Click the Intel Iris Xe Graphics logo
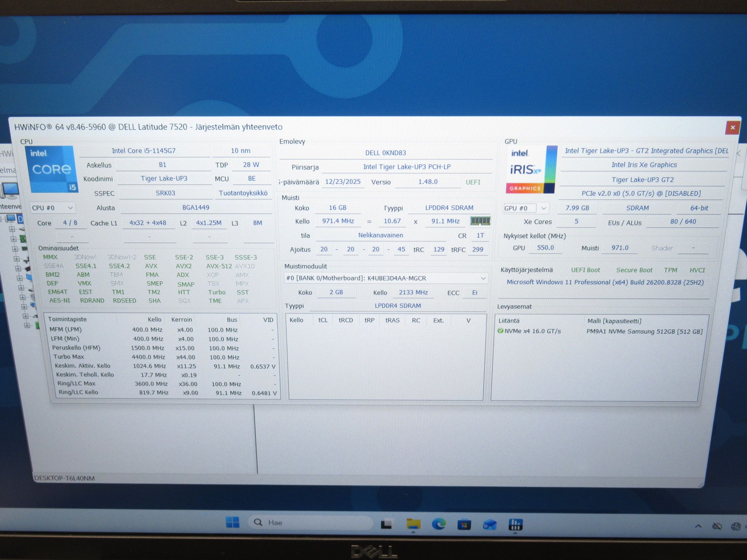This screenshot has width=747, height=560. click(531, 170)
